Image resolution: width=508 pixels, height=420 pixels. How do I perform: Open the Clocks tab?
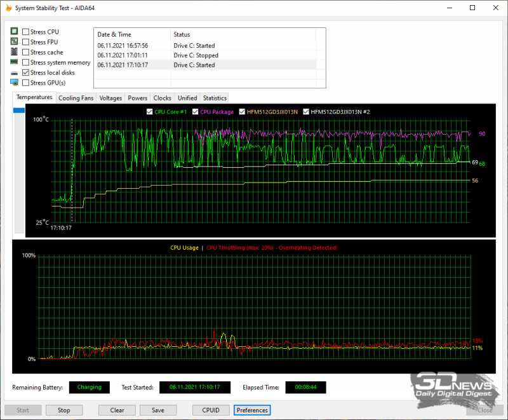[x=162, y=98]
